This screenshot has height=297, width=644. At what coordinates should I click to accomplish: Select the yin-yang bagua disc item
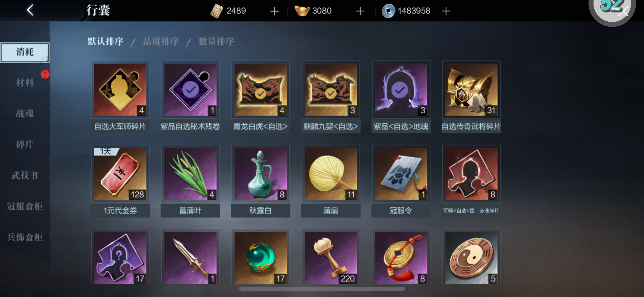pos(471,257)
